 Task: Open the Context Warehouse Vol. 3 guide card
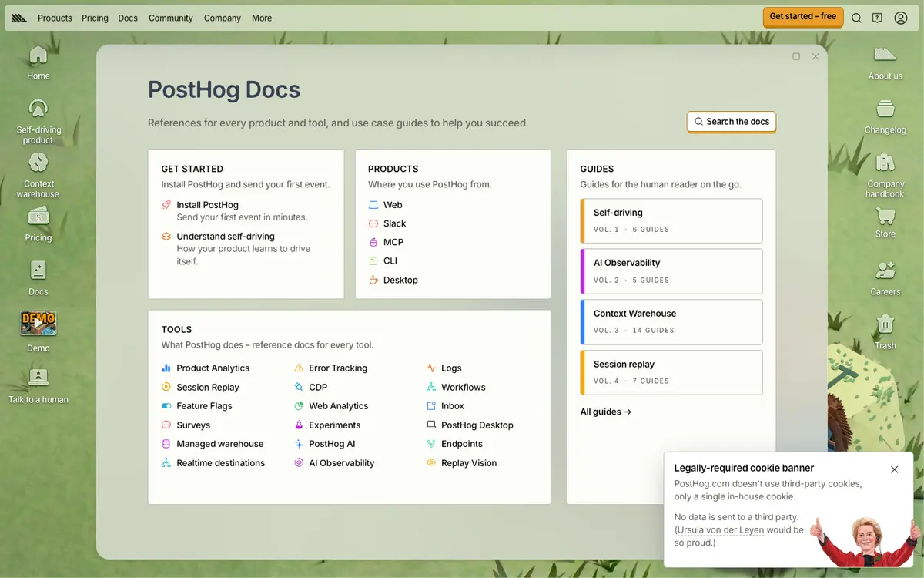(671, 322)
